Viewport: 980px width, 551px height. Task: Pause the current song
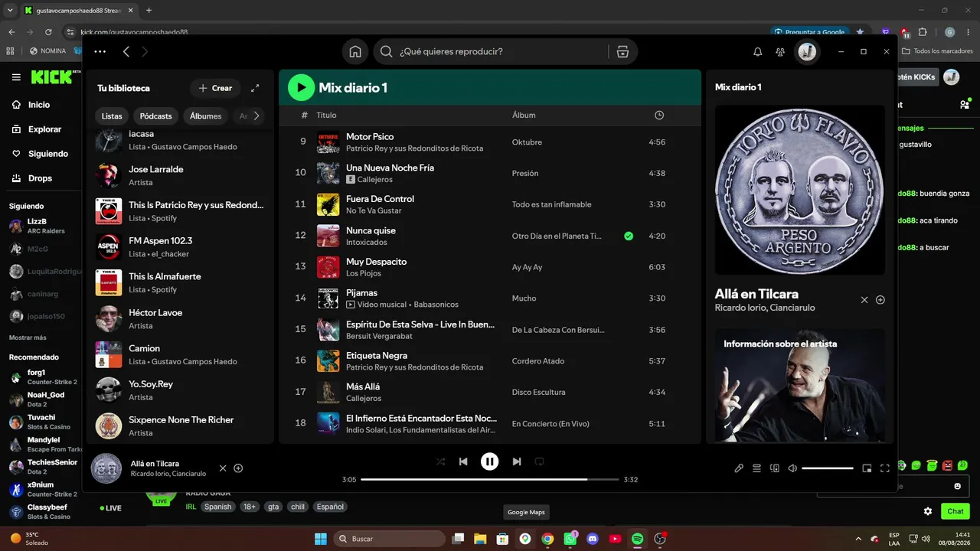[x=489, y=461]
